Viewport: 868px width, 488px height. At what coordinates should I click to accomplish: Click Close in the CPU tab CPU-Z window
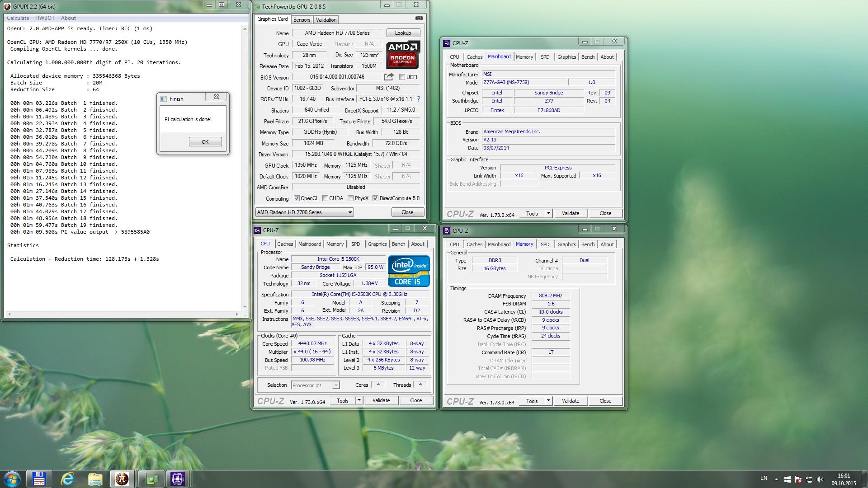coord(416,400)
